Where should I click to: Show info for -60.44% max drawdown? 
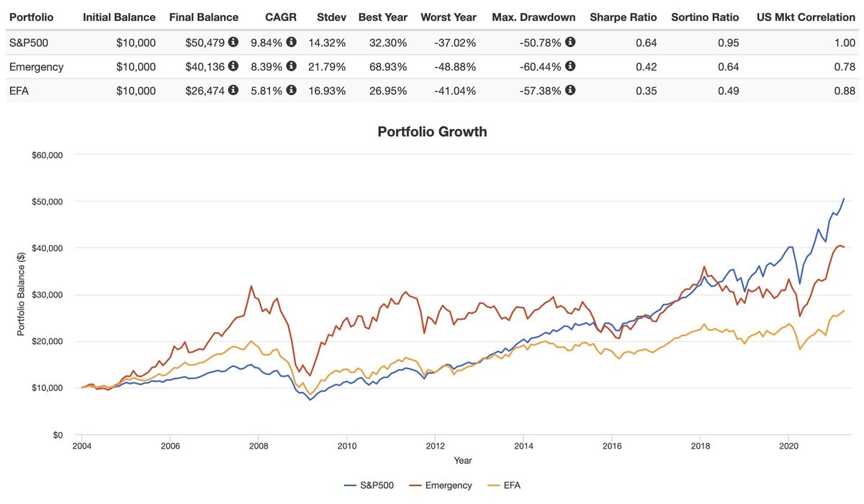point(570,66)
